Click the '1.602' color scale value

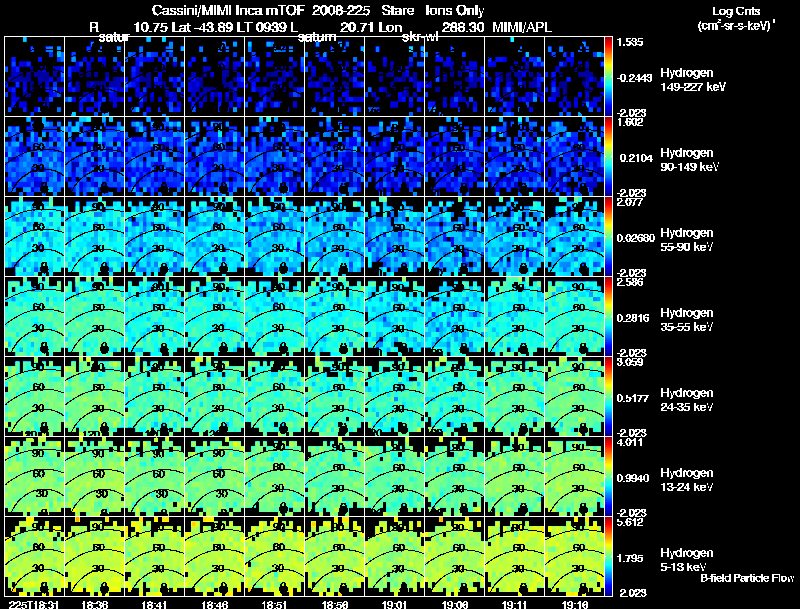point(630,122)
